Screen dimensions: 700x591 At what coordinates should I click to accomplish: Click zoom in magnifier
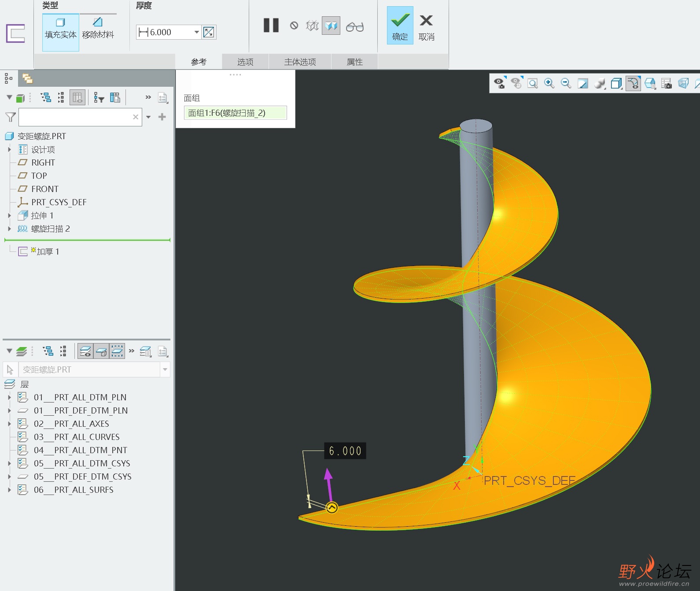tap(549, 83)
